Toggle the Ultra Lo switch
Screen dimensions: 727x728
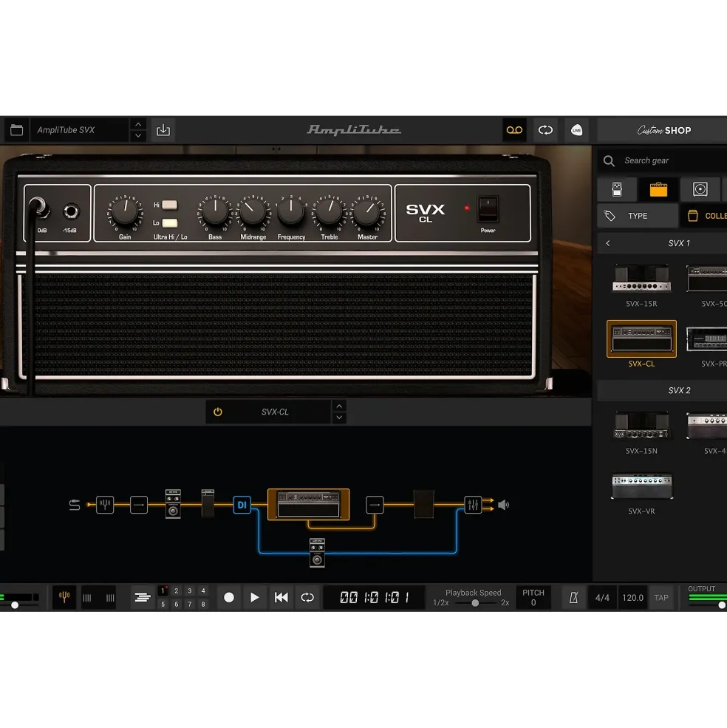(169, 223)
